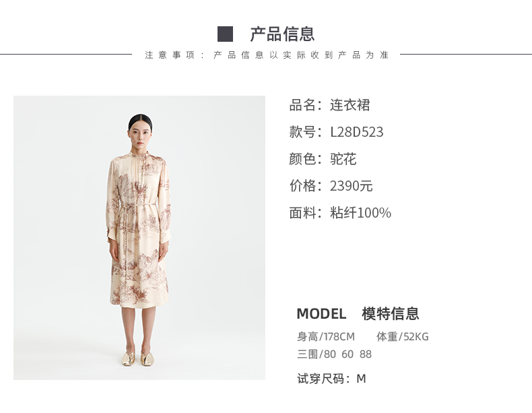This screenshot has width=532, height=413.
Task: Click the dark square icon beside 产品信息
Action: (225, 34)
